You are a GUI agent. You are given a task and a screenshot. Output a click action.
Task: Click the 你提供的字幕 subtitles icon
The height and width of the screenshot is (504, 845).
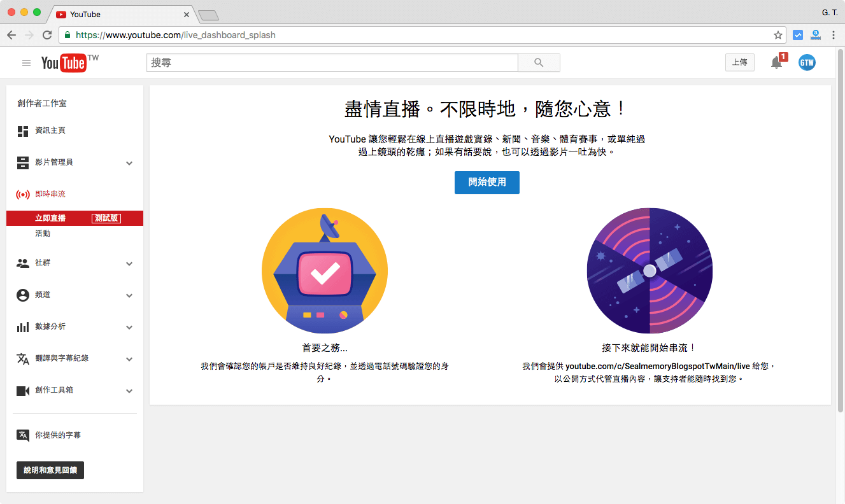pos(22,435)
